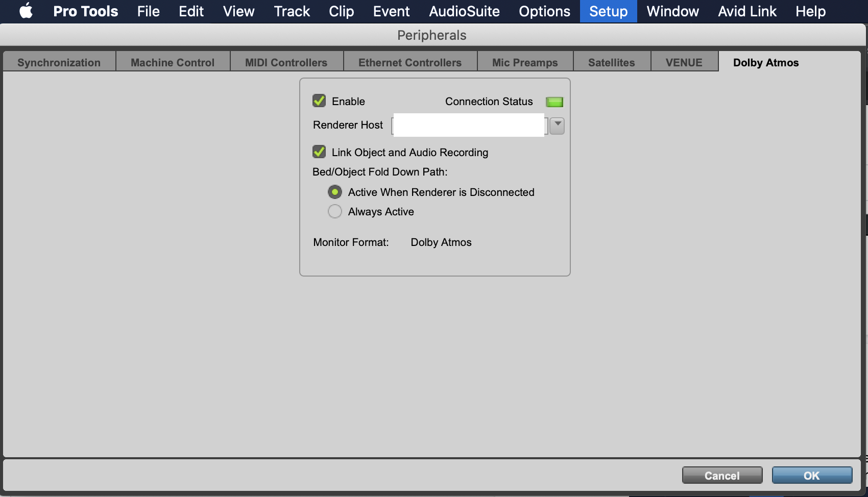Switch to the VENUE tab
868x497 pixels.
pyautogui.click(x=684, y=62)
